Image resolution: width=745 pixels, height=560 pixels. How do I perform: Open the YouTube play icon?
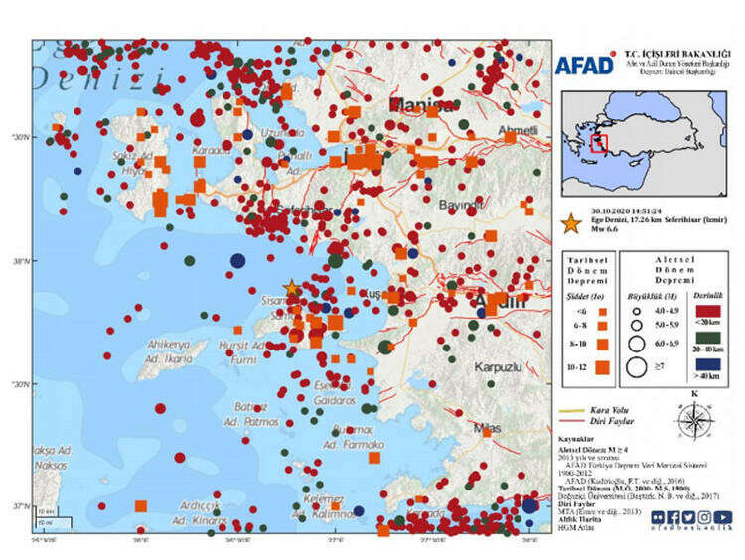pos(722,517)
